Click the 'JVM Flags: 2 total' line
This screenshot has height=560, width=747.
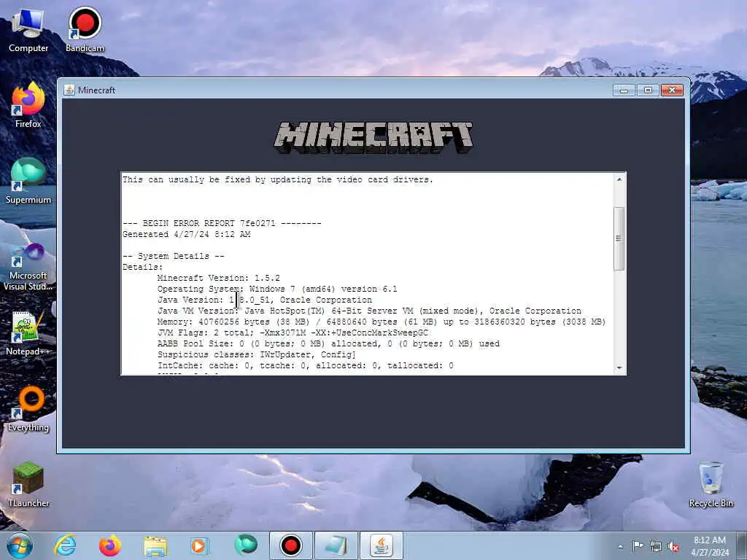[293, 332]
